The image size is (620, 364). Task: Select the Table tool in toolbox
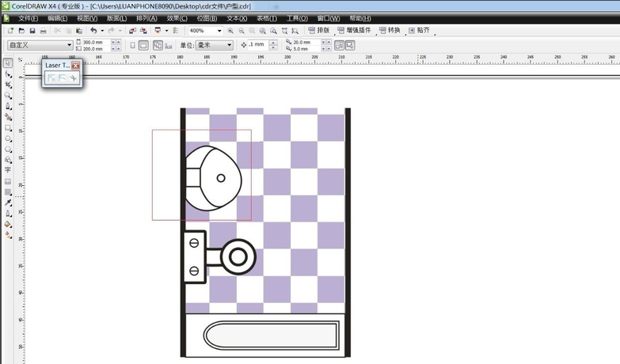pyautogui.click(x=8, y=181)
